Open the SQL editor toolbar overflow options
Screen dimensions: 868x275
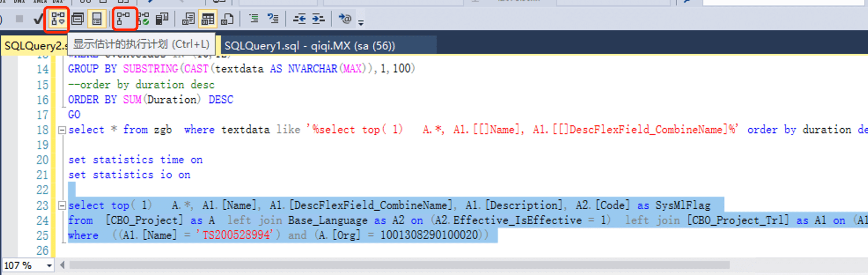click(x=361, y=22)
